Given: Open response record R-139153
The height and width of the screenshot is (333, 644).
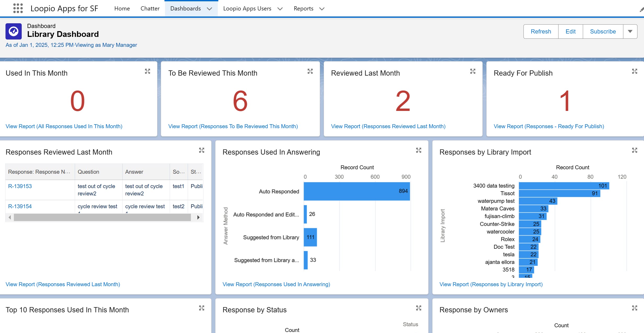Looking at the screenshot, I should click(20, 186).
